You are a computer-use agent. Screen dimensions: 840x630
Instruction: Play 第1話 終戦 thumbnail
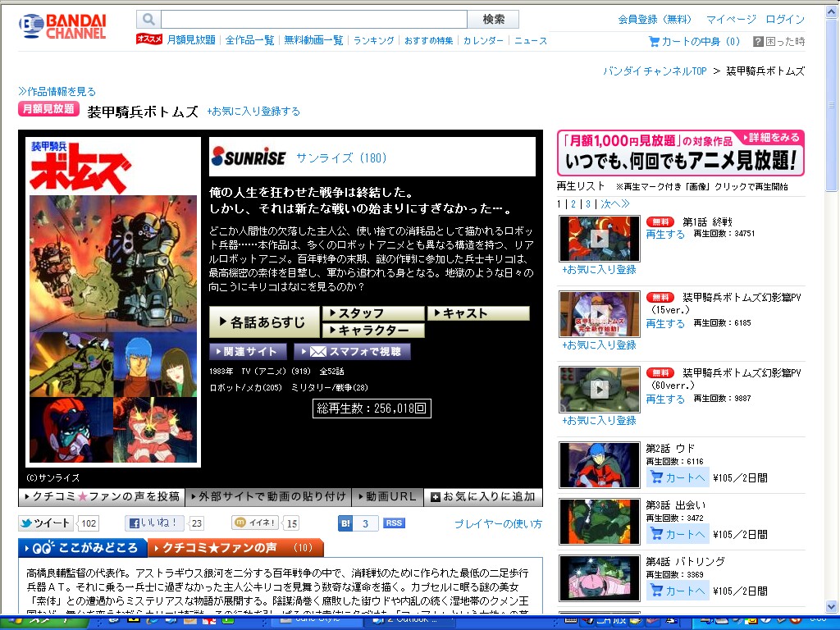pyautogui.click(x=600, y=239)
